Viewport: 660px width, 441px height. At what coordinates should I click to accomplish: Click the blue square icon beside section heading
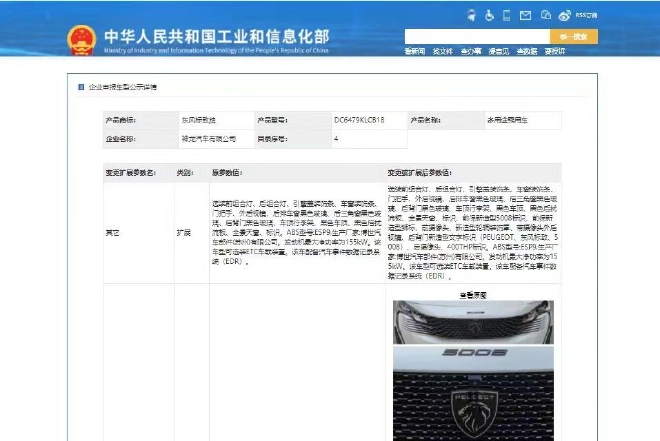coord(81,87)
